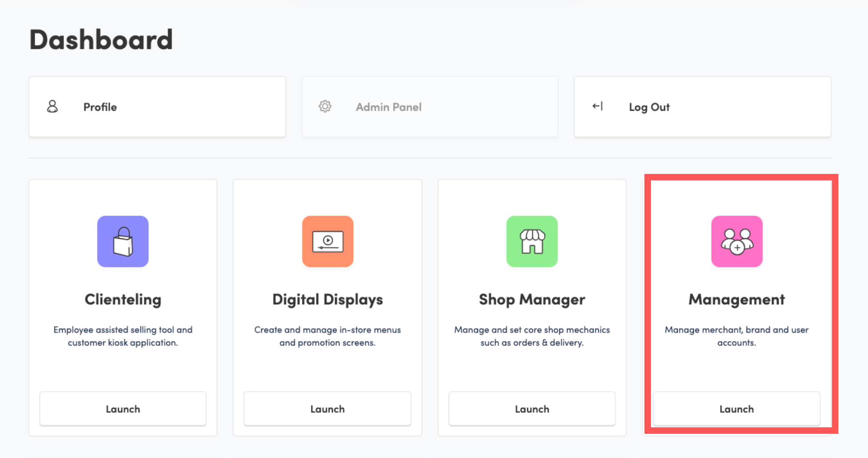Click the Shop Manager card title
This screenshot has width=868, height=458.
(x=532, y=300)
